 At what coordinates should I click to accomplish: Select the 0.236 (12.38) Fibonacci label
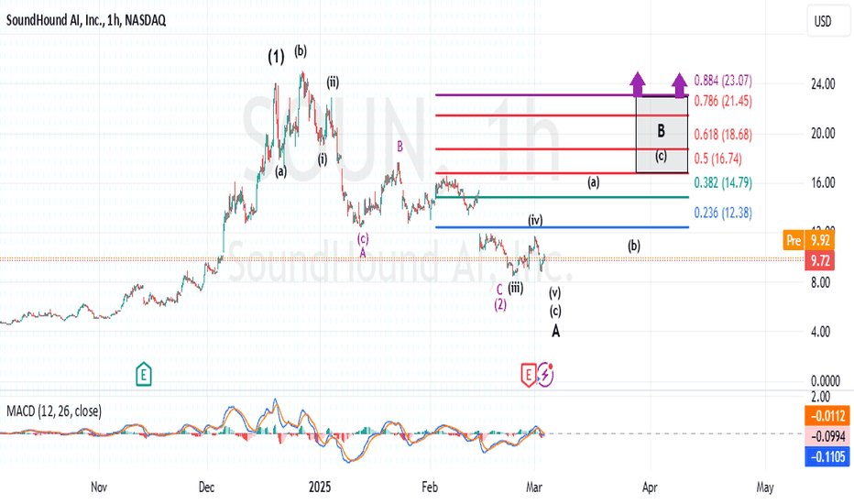tap(723, 213)
